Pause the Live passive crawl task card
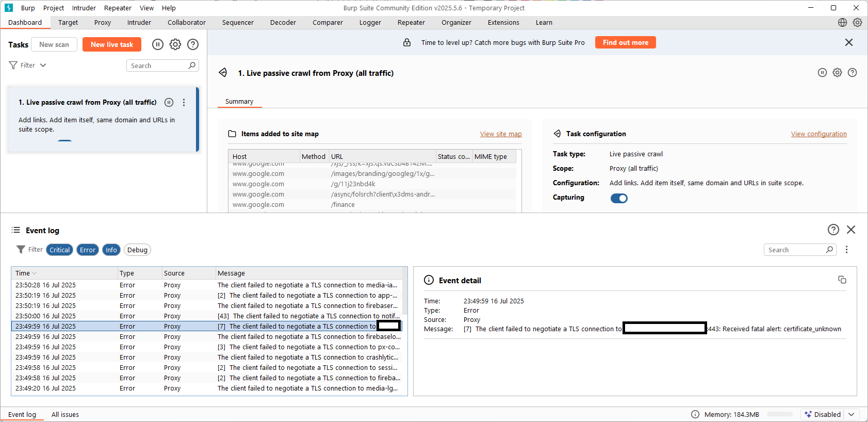 coord(169,102)
